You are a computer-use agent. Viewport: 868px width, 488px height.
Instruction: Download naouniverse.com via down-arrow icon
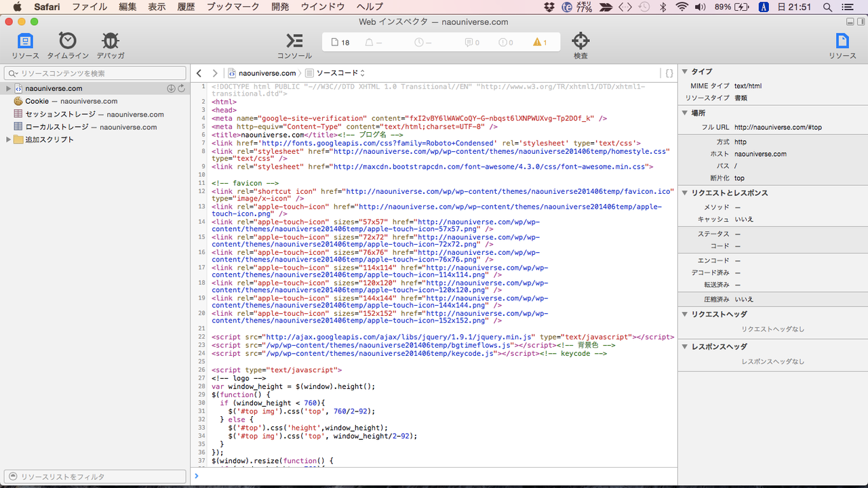click(x=170, y=88)
